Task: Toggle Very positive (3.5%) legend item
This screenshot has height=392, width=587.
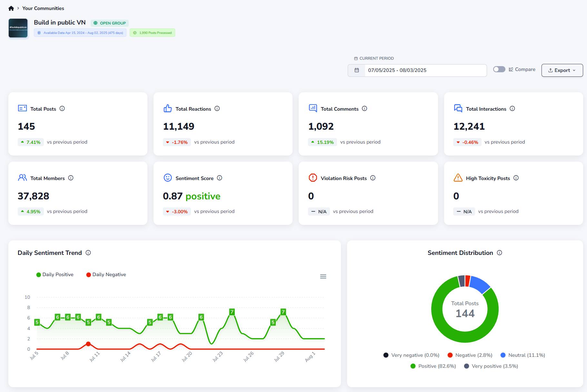Action: click(x=491, y=366)
